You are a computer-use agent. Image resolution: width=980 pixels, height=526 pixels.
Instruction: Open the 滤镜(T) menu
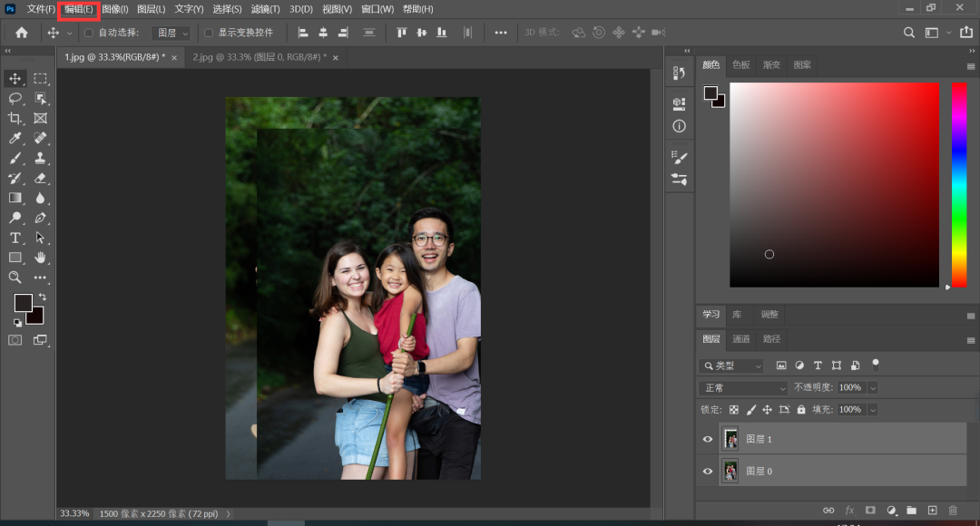(266, 9)
